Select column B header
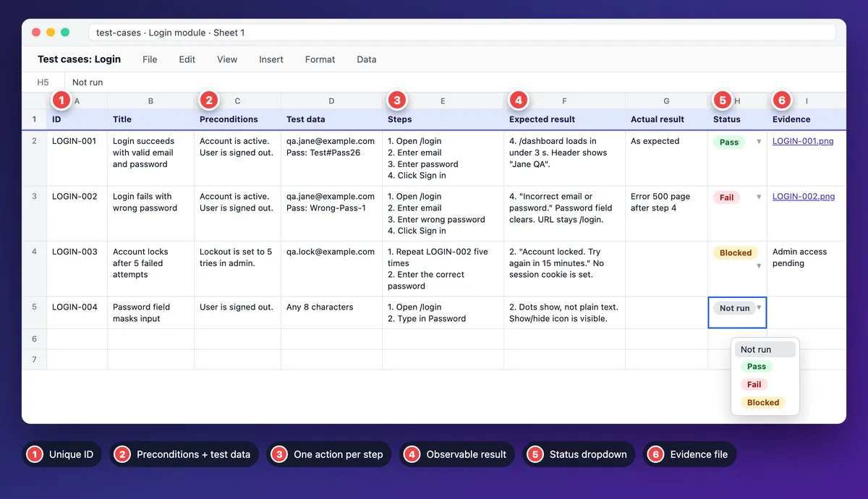 coord(150,101)
